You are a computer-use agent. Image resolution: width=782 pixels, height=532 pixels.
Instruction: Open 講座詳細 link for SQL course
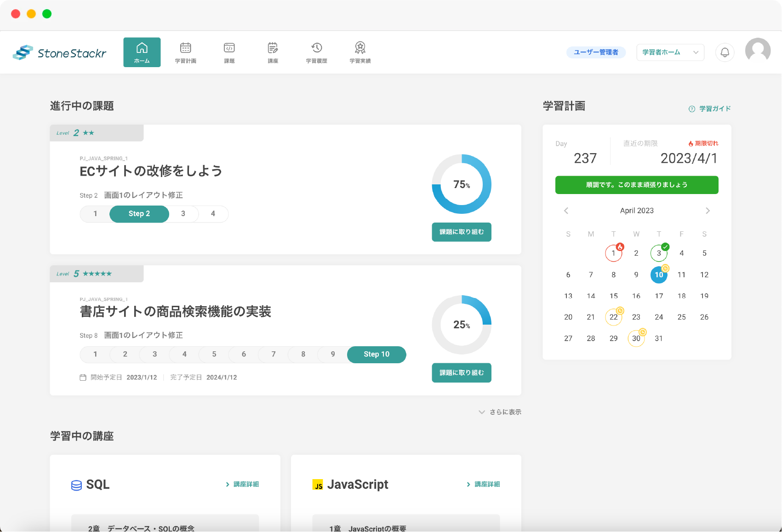tap(242, 484)
